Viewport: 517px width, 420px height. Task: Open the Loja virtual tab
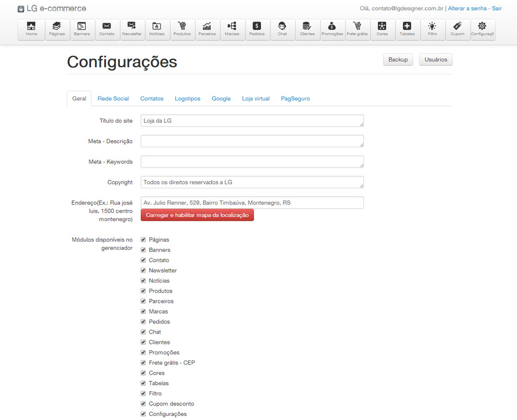255,99
